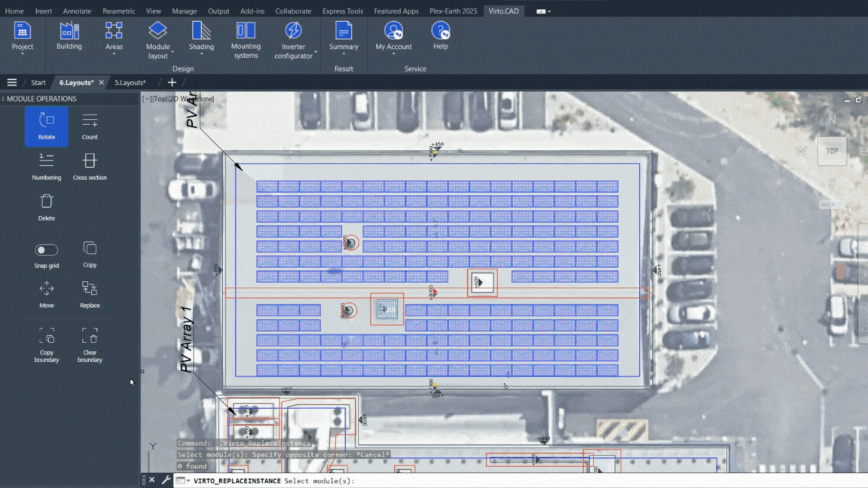Select the Count module operation
Screen dimensions: 868x488
[x=90, y=127]
